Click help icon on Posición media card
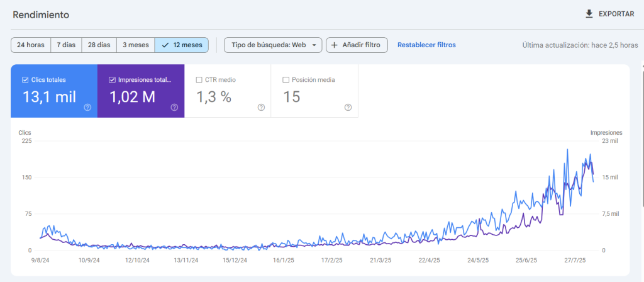 [348, 108]
